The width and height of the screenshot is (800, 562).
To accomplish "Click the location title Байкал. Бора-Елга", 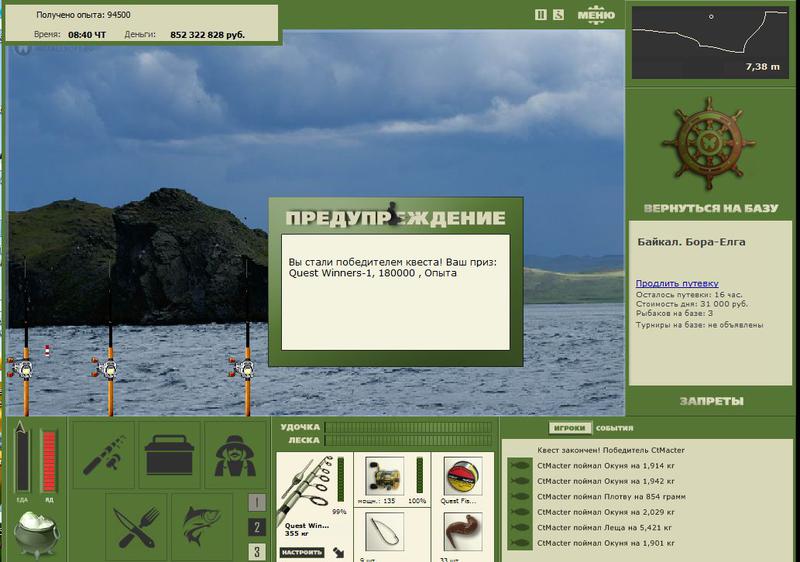I will [691, 242].
